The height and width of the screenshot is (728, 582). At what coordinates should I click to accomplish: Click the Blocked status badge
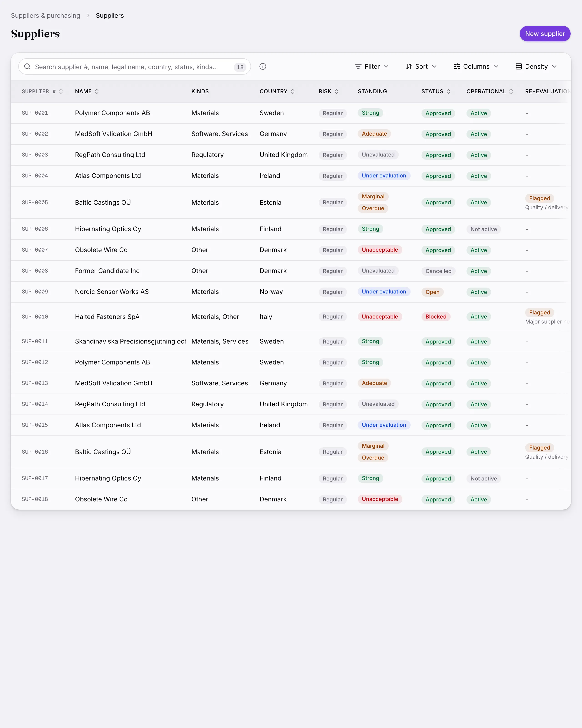(x=436, y=317)
